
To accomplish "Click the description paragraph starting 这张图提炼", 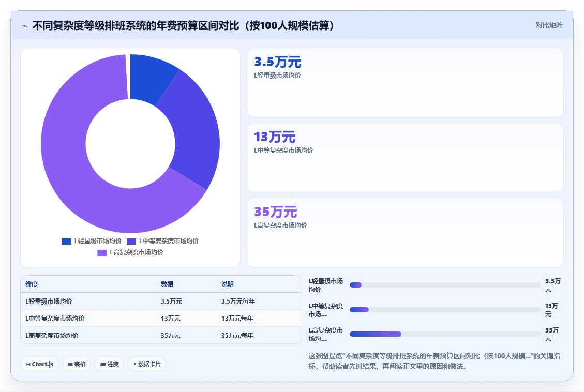I will 435,361.
